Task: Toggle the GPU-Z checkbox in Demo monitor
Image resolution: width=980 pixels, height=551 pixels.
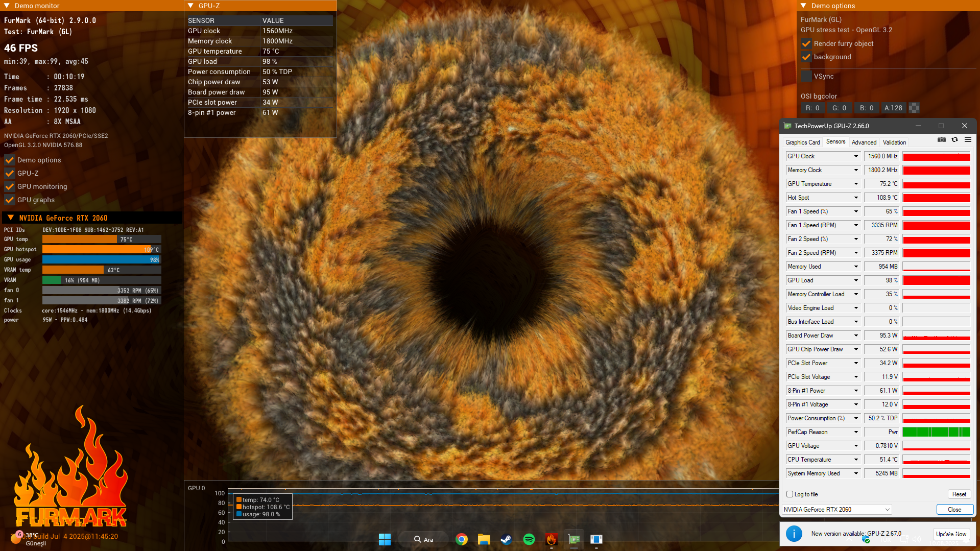Action: (9, 173)
